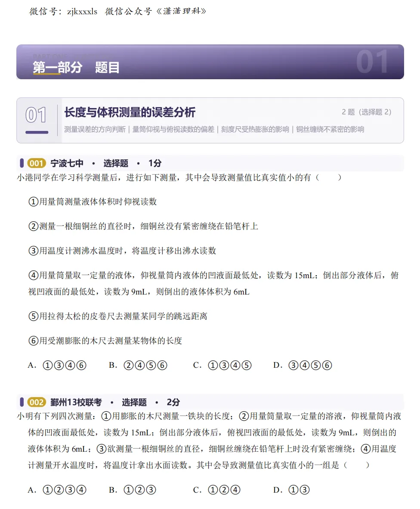This screenshot has height=509, width=420.
Task: Choose option D ①③ in question 002
Action: coord(292,490)
